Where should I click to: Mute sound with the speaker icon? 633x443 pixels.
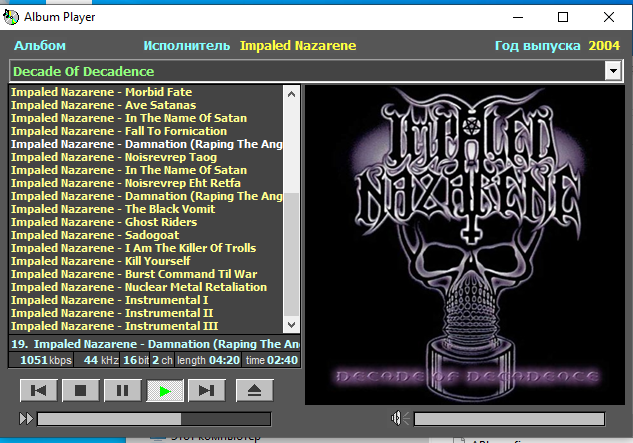(398, 418)
